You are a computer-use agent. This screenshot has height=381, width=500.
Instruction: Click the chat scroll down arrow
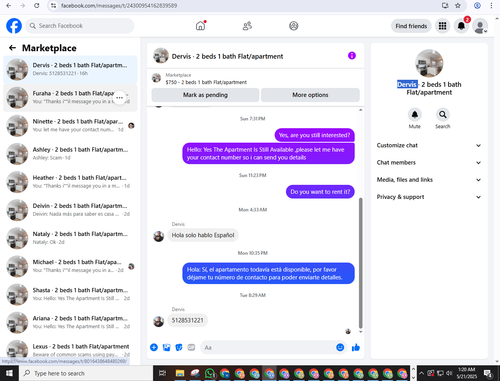(x=360, y=332)
